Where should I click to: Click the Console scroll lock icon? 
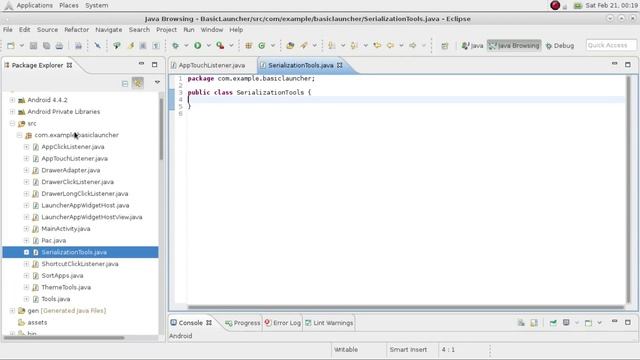[x=534, y=323]
